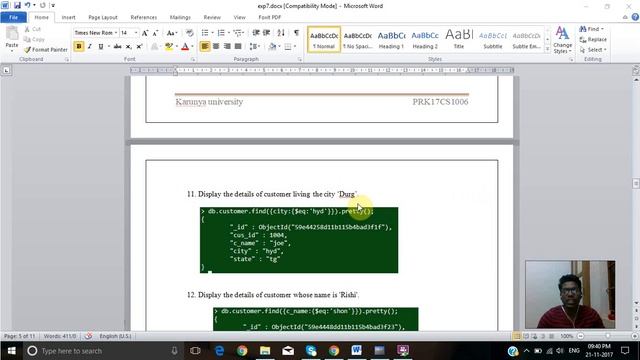Undo the last action in Quick Access
This screenshot has width=640, height=360.
27,5
